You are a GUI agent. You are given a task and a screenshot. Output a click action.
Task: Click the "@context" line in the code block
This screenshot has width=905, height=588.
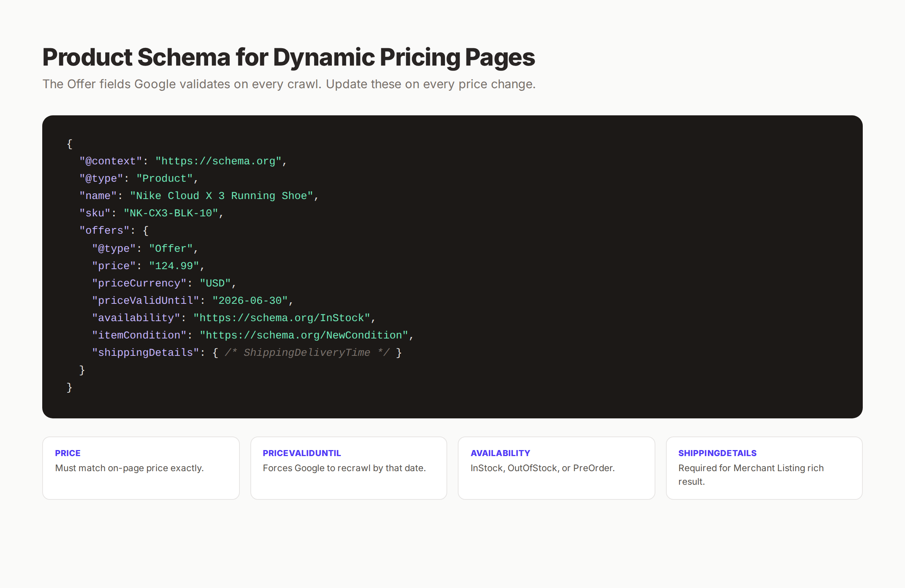point(183,161)
